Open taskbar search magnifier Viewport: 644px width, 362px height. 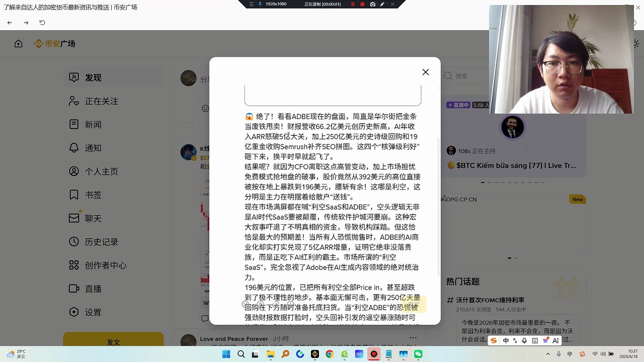(x=241, y=354)
